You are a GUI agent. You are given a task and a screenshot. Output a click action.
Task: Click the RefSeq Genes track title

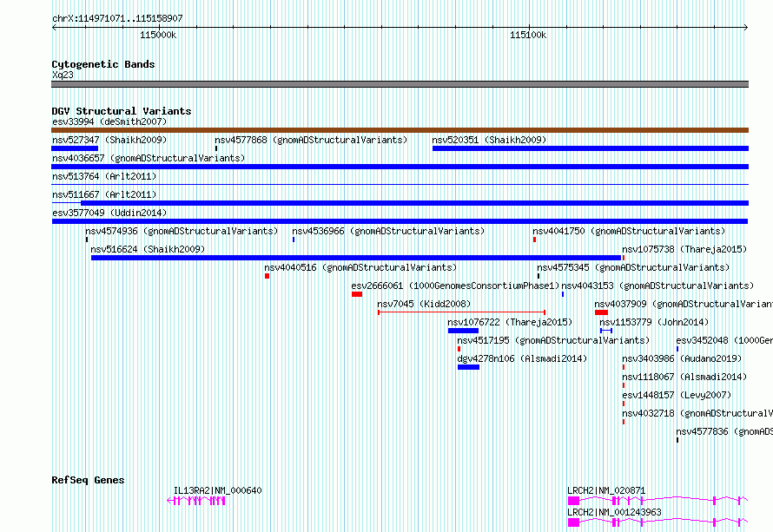point(88,480)
